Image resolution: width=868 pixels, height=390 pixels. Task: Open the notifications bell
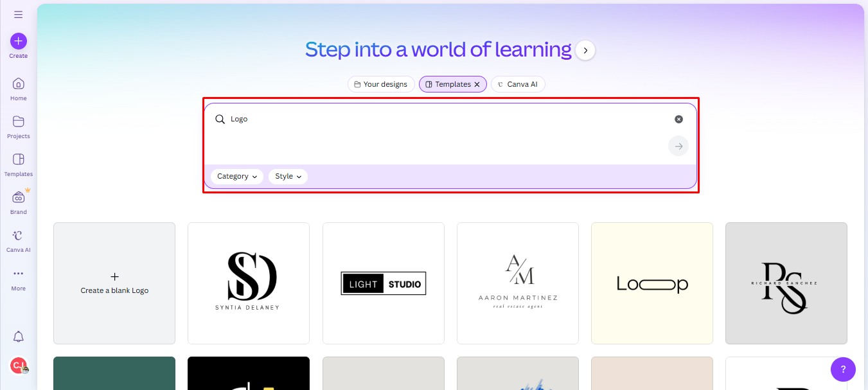18,337
